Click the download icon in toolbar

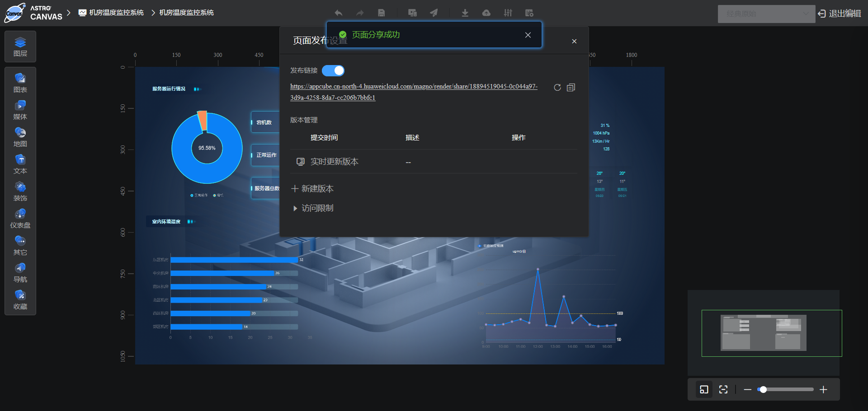point(465,13)
